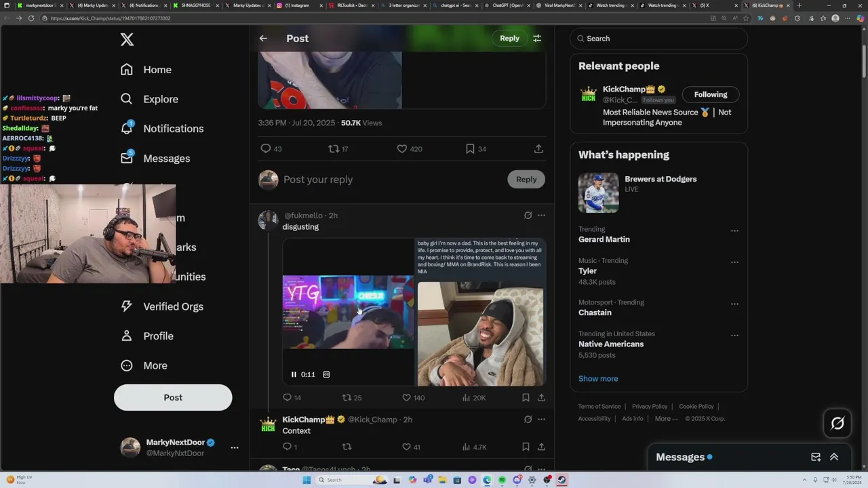Repost the KickChamp Context reply
The image size is (868, 488).
347,447
